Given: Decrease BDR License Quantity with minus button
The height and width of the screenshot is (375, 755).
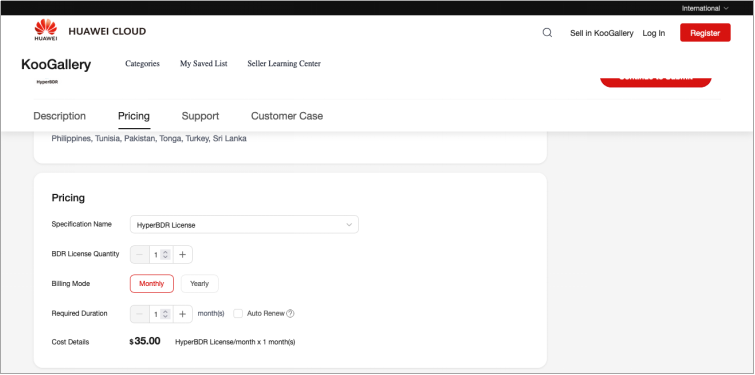Looking at the screenshot, I should [140, 255].
